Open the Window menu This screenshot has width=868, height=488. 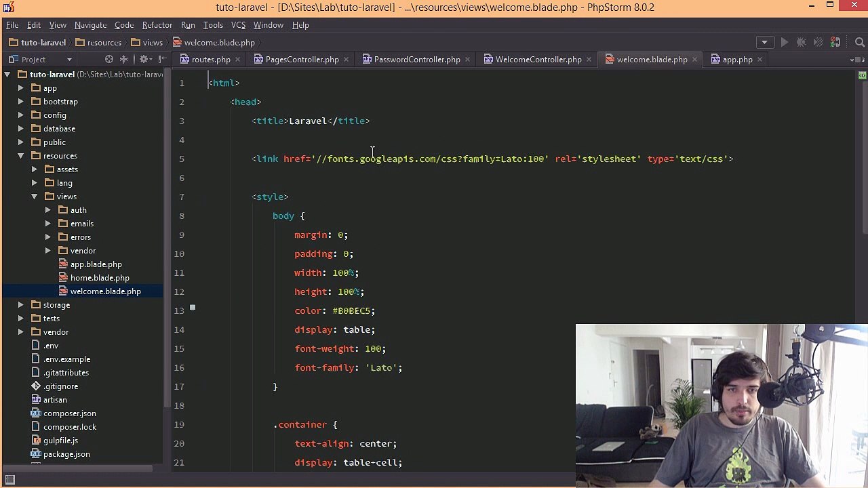[269, 25]
